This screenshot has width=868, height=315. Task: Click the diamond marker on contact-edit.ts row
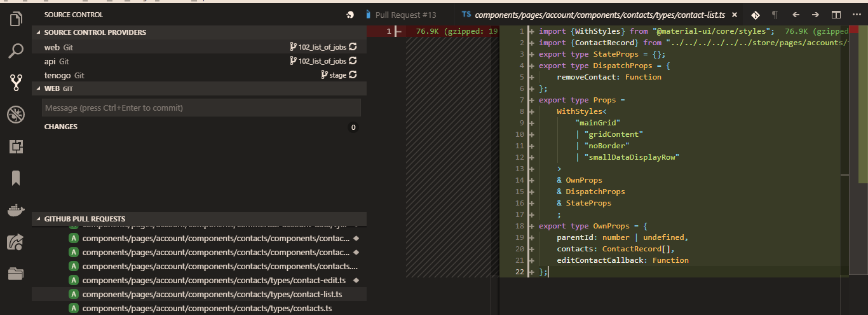(x=356, y=281)
